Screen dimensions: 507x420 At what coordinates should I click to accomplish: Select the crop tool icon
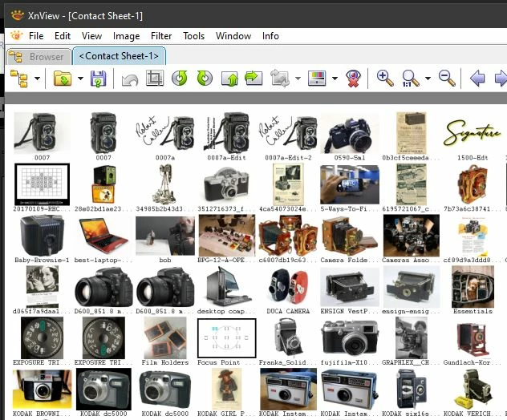click(x=155, y=79)
